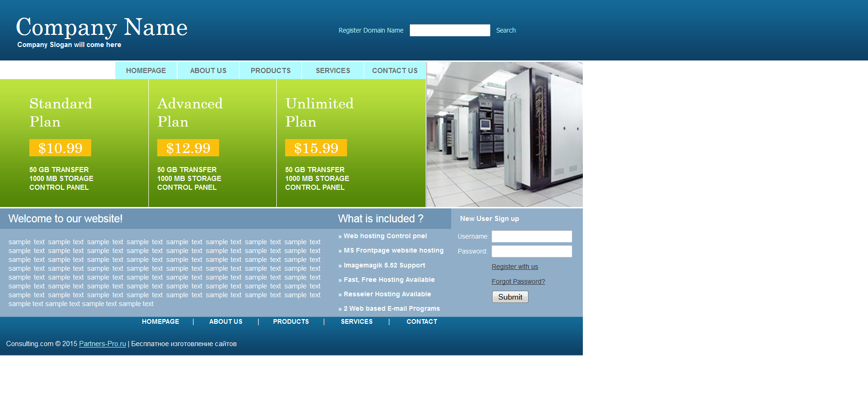Open SERVICES from the top navigation bar
868x414 pixels.
click(333, 71)
